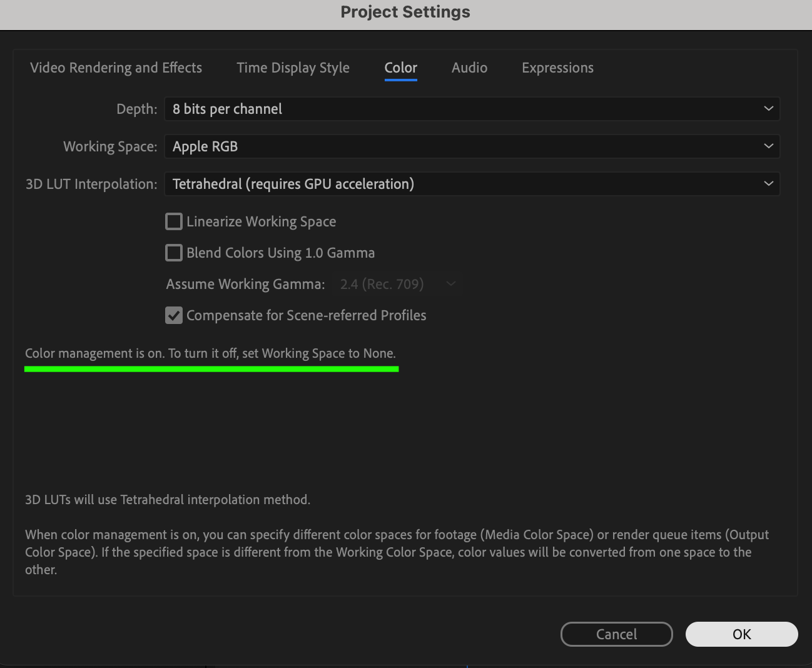Screen dimensions: 812x668
Task: Go to the Audio tab
Action: pos(469,68)
